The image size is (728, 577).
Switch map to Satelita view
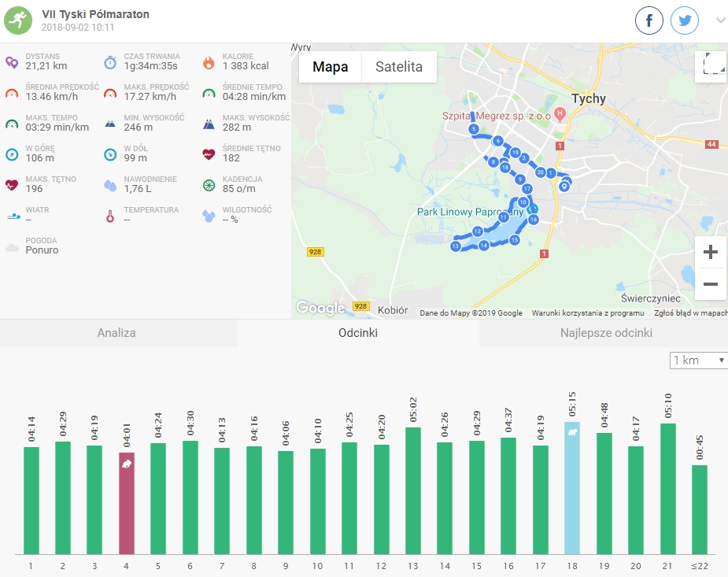(398, 67)
